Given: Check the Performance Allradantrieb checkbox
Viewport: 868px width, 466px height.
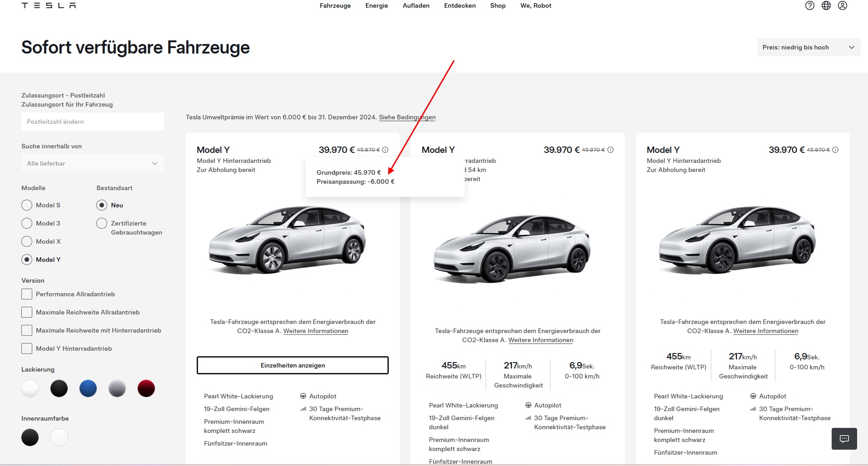Looking at the screenshot, I should (x=27, y=294).
